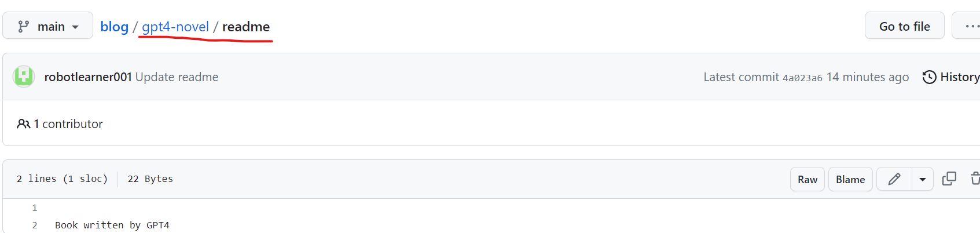The image size is (980, 233).
Task: Go to the gpt4-novel folder
Action: coord(175,27)
